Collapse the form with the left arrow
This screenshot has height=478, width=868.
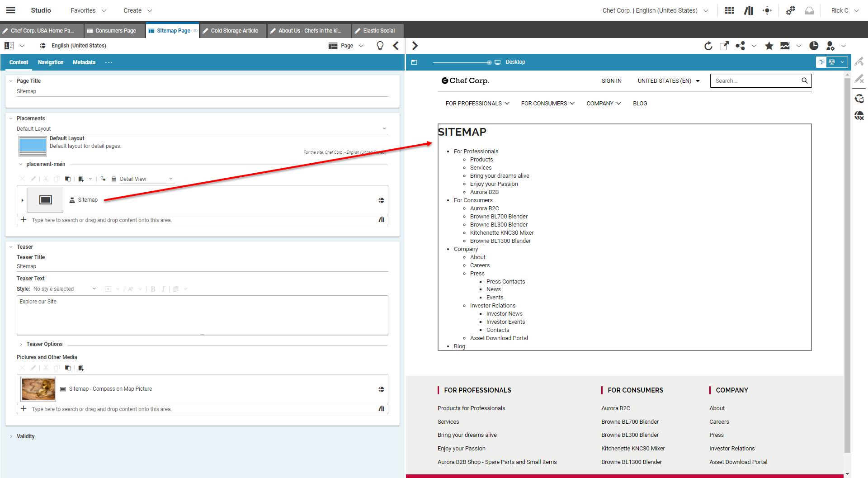396,46
